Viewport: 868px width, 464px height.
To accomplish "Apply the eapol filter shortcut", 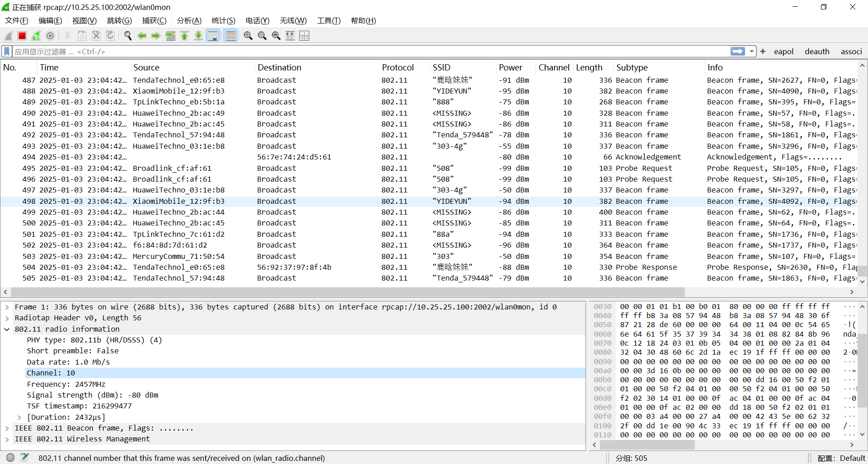I will click(783, 51).
